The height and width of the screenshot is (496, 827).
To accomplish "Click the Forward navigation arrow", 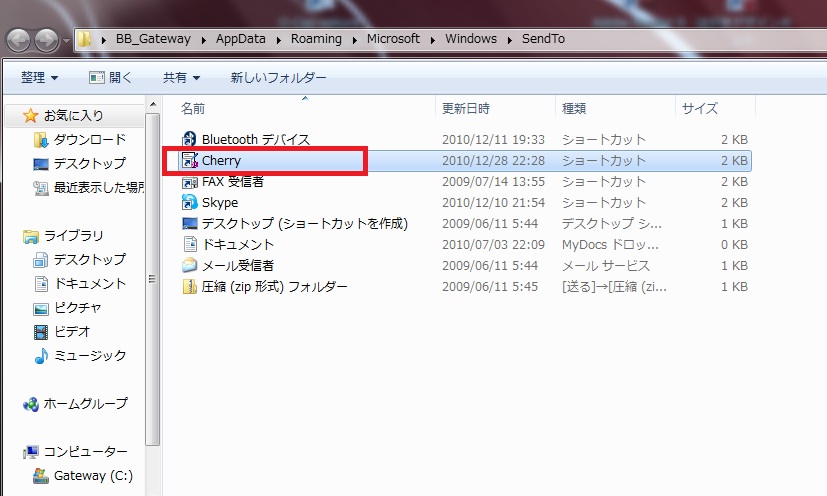I will 46,40.
